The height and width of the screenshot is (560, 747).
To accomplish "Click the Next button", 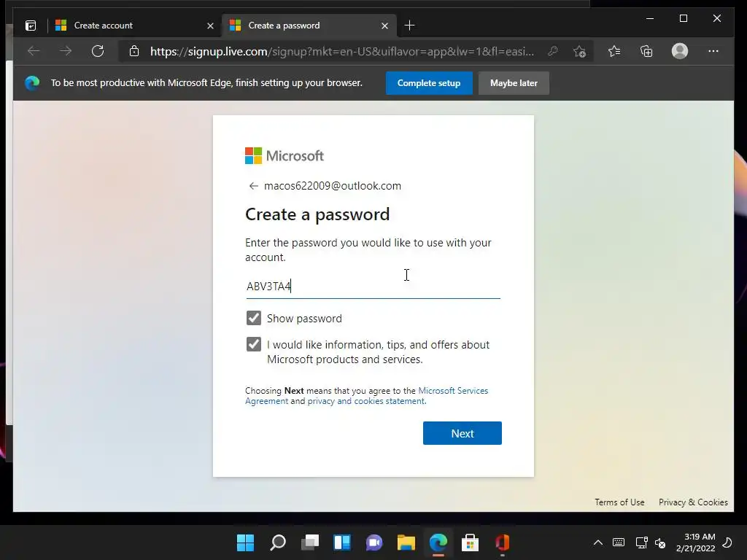I will pyautogui.click(x=462, y=433).
